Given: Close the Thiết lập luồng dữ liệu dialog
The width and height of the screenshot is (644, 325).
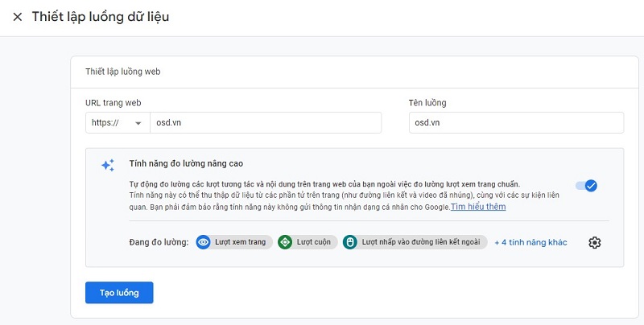Looking at the screenshot, I should pyautogui.click(x=17, y=17).
